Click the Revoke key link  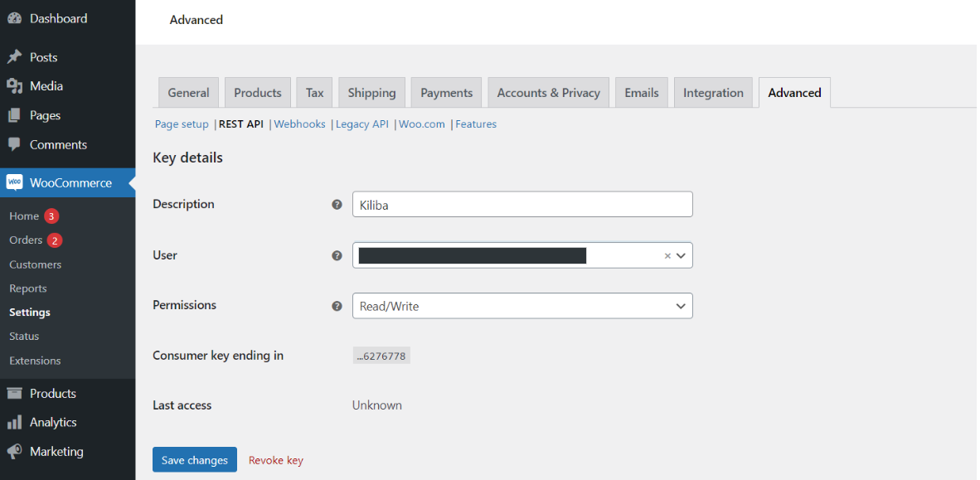pos(275,460)
